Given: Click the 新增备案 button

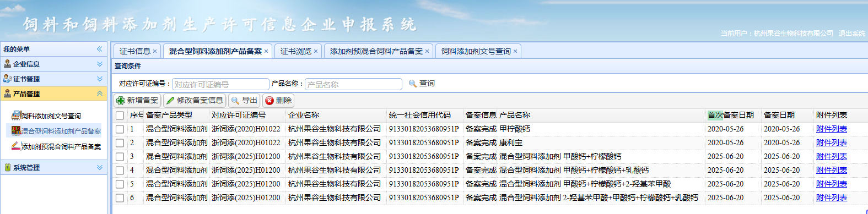Looking at the screenshot, I should 137,101.
